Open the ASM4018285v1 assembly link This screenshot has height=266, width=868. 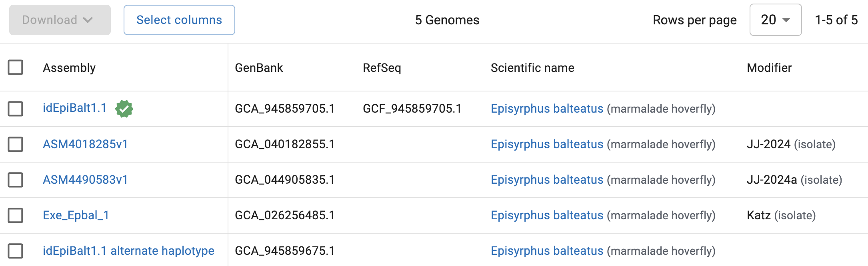tap(85, 144)
